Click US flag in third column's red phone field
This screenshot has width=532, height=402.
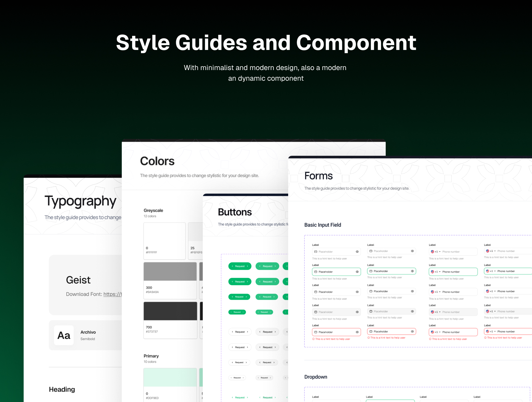(x=432, y=332)
